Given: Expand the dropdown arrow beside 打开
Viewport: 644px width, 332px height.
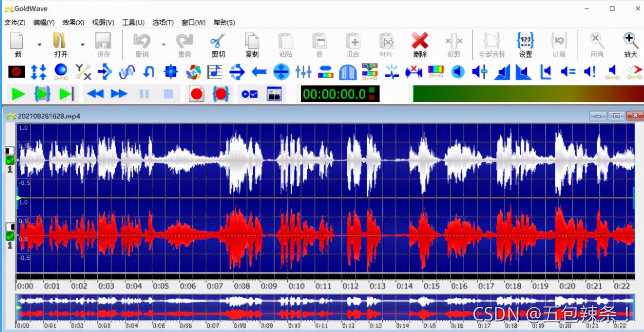Looking at the screenshot, I should click(x=83, y=45).
